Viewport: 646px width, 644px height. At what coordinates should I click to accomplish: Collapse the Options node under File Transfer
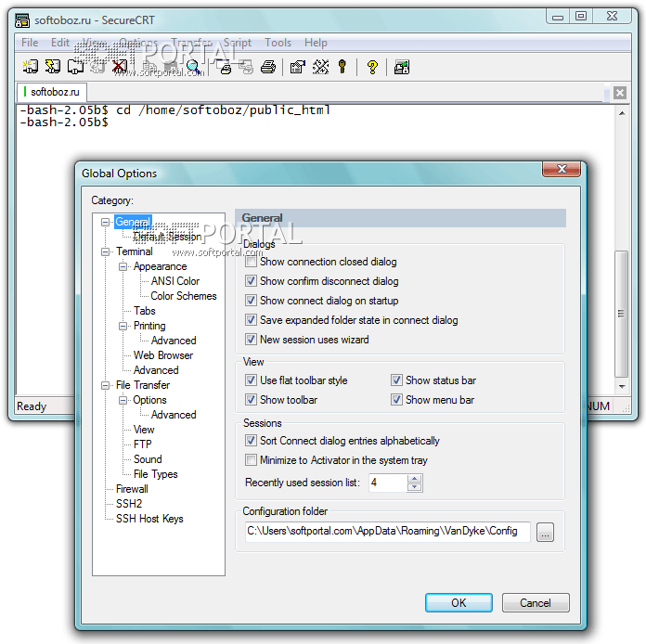(123, 400)
